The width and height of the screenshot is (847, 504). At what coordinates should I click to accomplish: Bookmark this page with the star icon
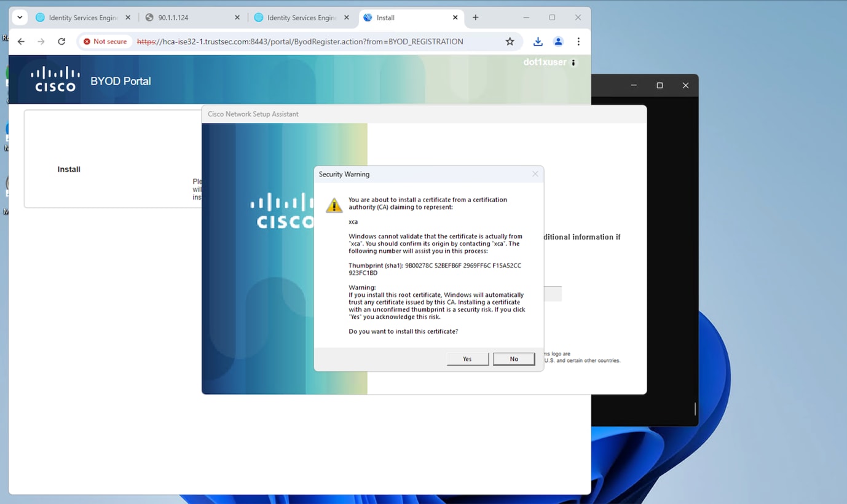[x=510, y=42]
